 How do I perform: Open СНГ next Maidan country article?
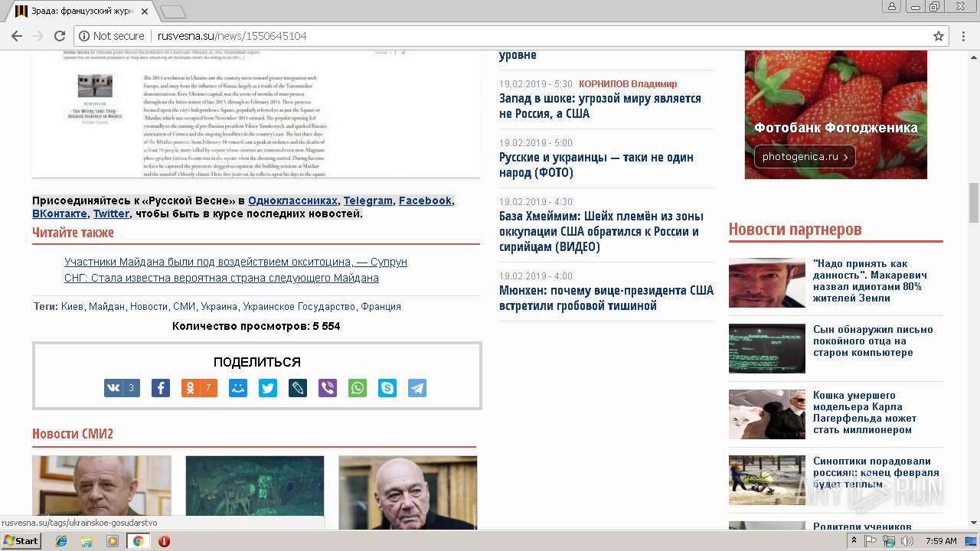221,278
